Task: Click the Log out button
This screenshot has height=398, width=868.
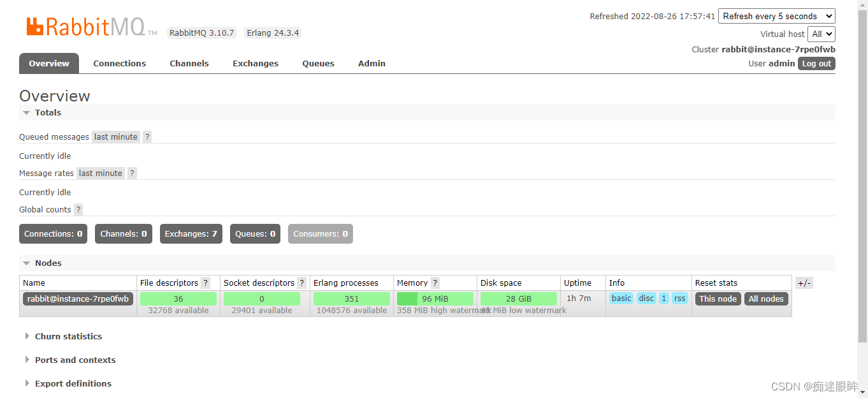Action: click(816, 63)
